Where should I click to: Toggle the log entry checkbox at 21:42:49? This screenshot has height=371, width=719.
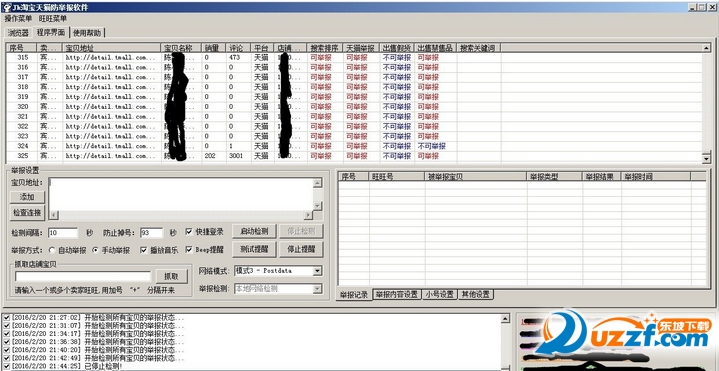coord(7,358)
